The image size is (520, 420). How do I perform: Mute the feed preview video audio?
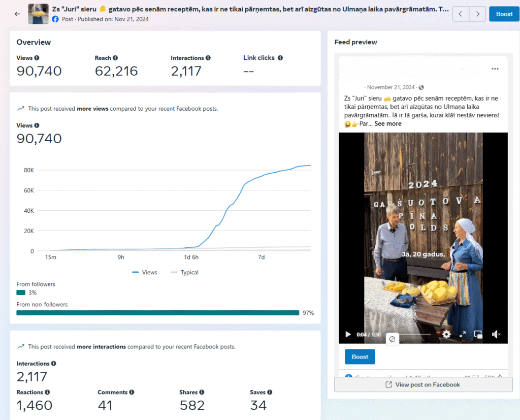495,334
